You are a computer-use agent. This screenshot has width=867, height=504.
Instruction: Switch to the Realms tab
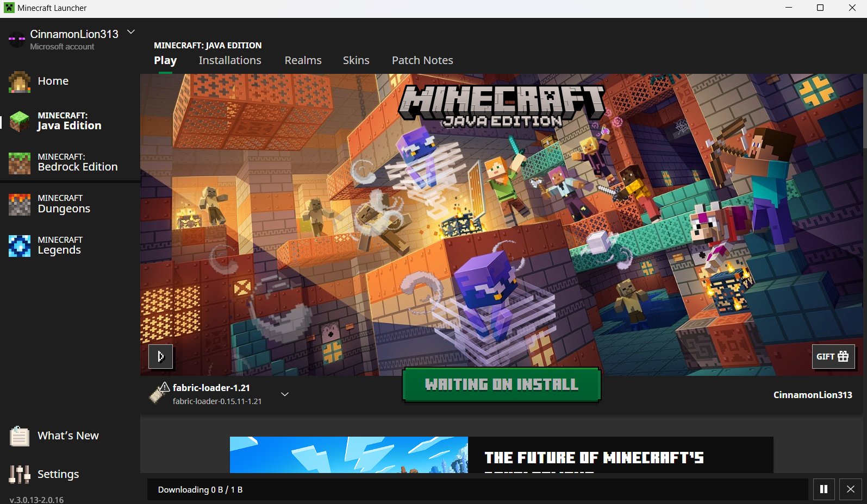point(303,60)
